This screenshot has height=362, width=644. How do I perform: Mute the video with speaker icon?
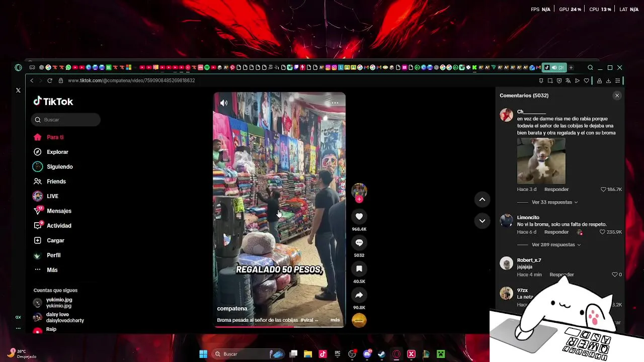point(224,103)
